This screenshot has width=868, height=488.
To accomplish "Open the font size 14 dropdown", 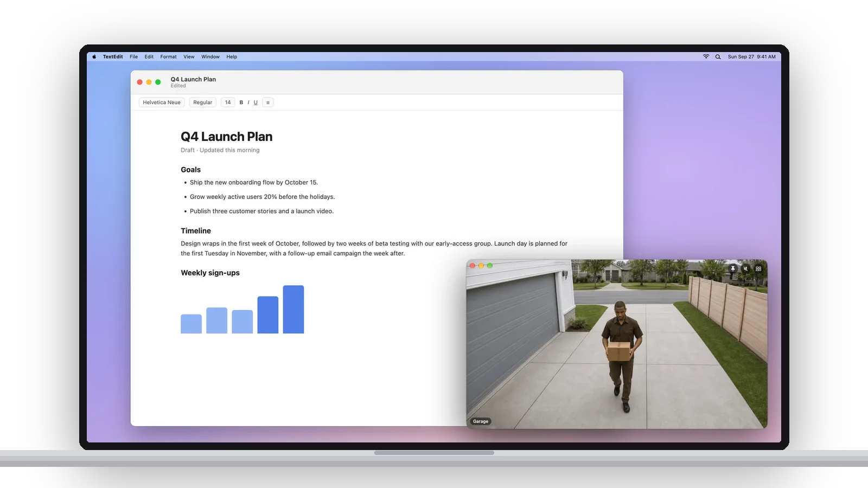I will click(228, 102).
